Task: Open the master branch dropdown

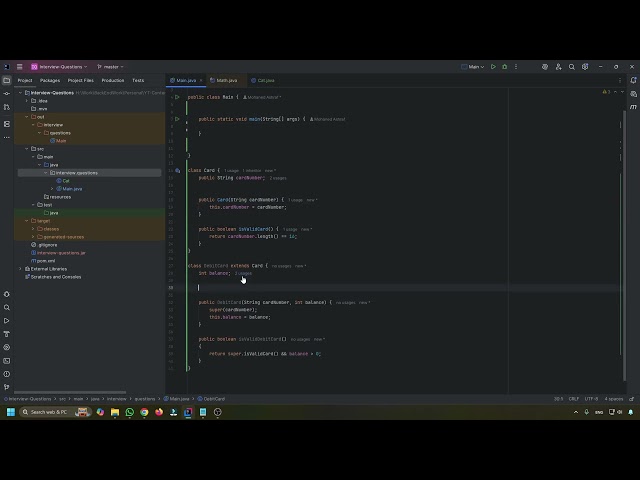Action: (x=110, y=67)
